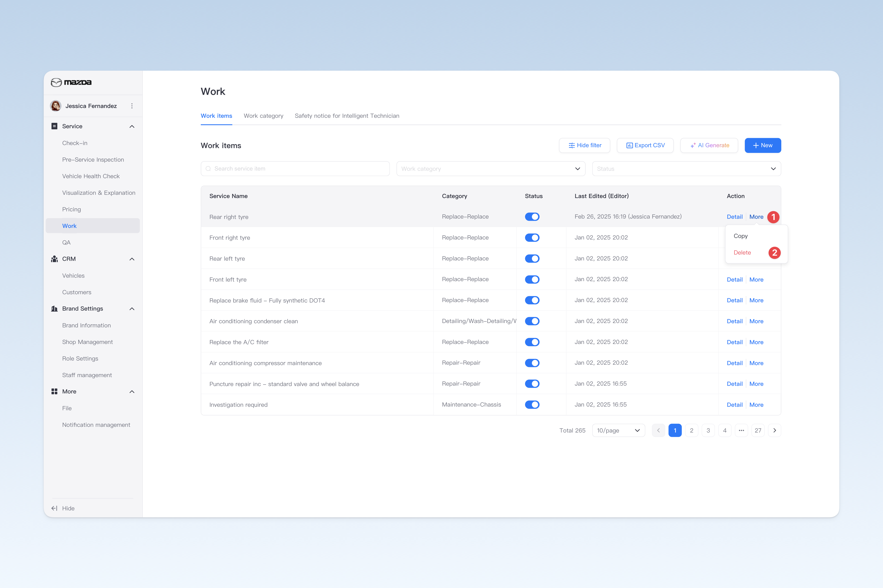
Task: Click the Search service item field
Action: click(x=295, y=169)
